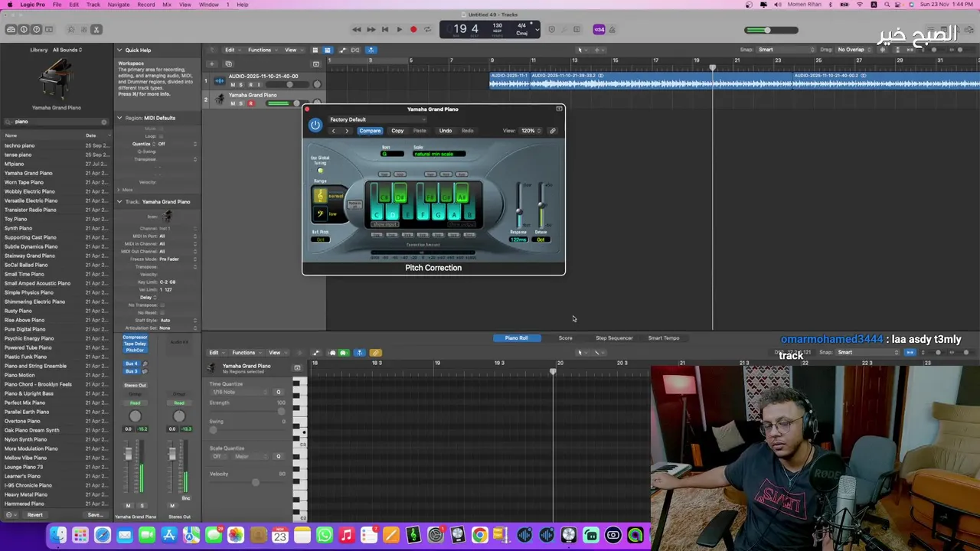Switch to the Piano Roll tab
Screen dimensions: 980x551
pos(516,337)
